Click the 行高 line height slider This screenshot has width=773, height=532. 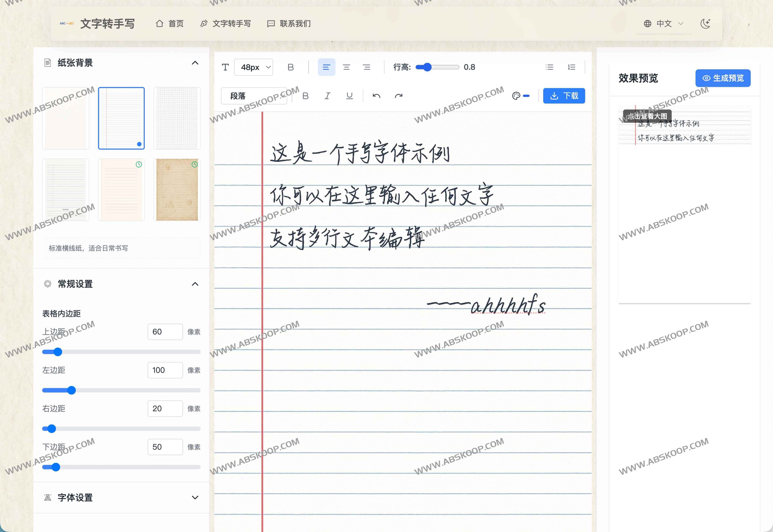point(437,67)
